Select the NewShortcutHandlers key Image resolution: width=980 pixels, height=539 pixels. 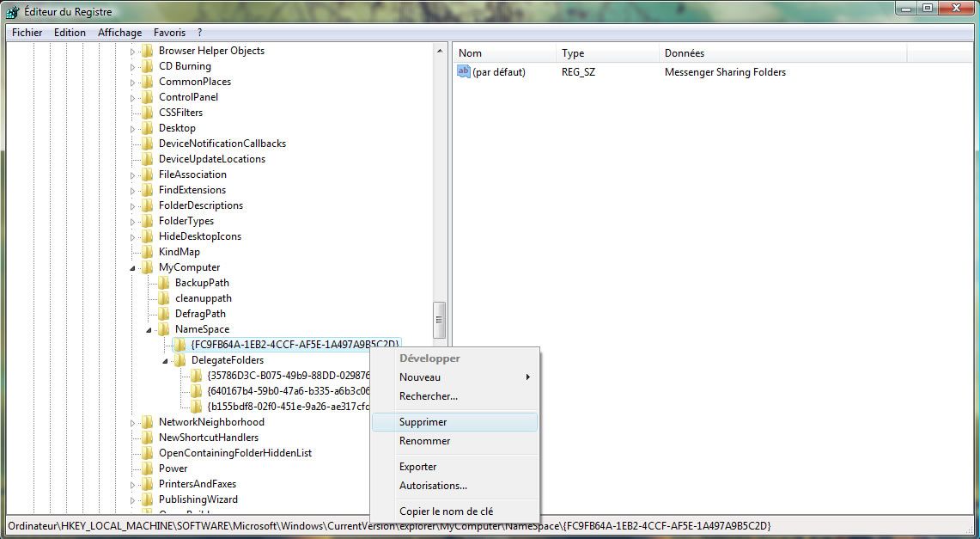click(x=208, y=438)
